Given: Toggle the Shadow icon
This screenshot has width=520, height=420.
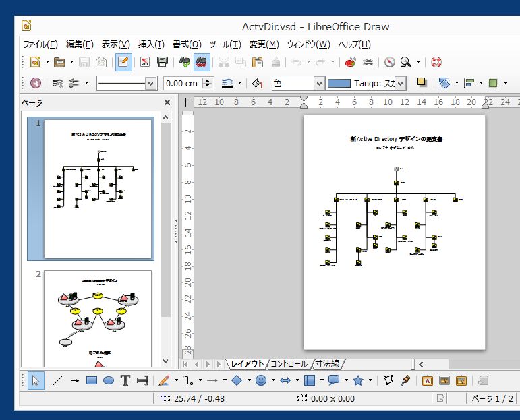Looking at the screenshot, I should [x=422, y=82].
